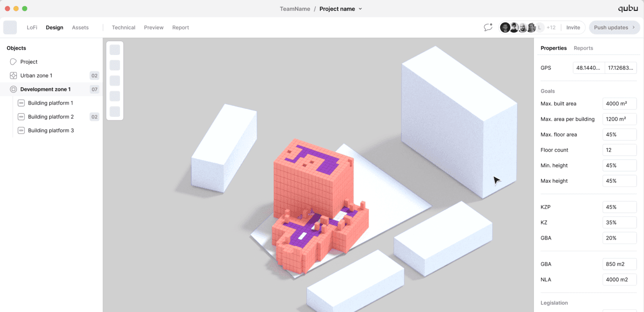
Task: Click the qubu logo
Action: click(x=628, y=8)
